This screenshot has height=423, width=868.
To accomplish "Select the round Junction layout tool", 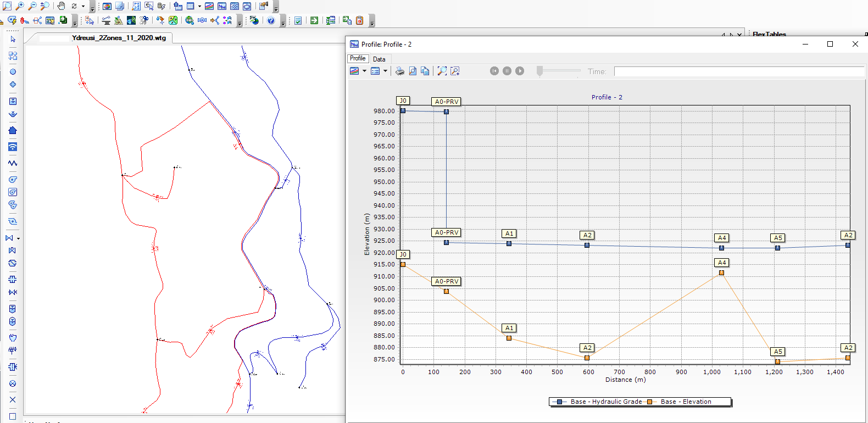I will [x=13, y=72].
